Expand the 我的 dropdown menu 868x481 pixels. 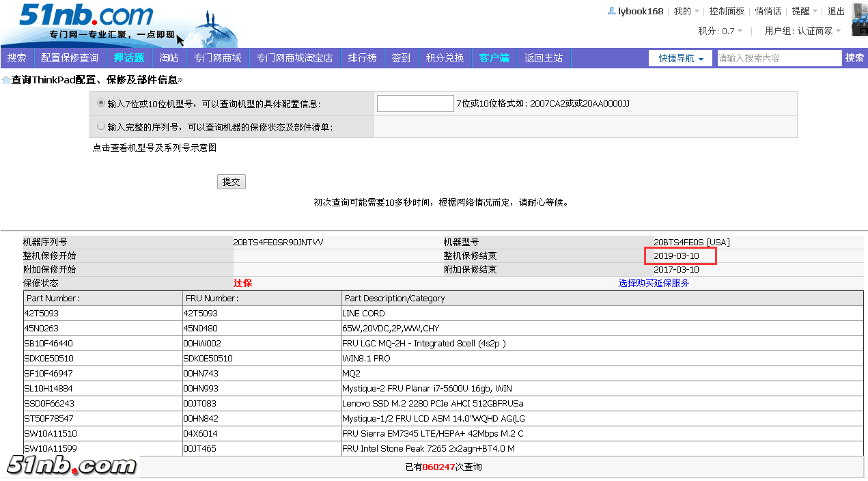686,10
